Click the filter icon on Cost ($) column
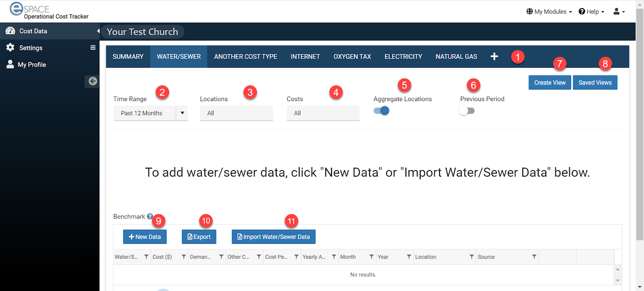This screenshot has width=644, height=291. click(x=184, y=257)
